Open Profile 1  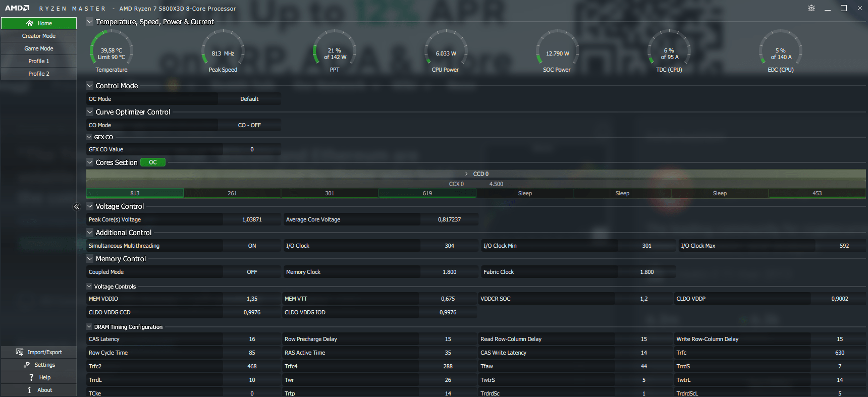39,61
